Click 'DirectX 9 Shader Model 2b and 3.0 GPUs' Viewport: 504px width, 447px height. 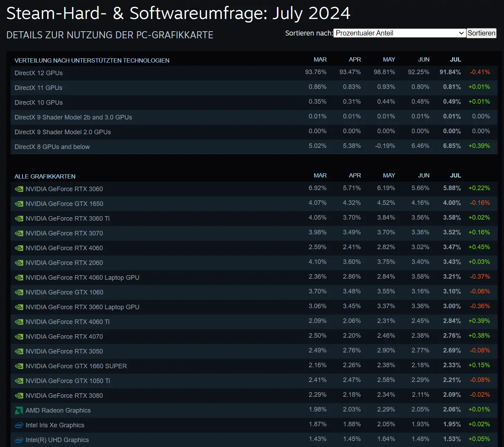point(73,117)
